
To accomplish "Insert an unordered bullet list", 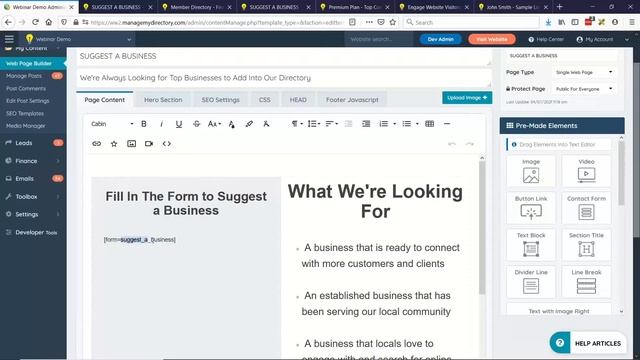I will (x=407, y=124).
